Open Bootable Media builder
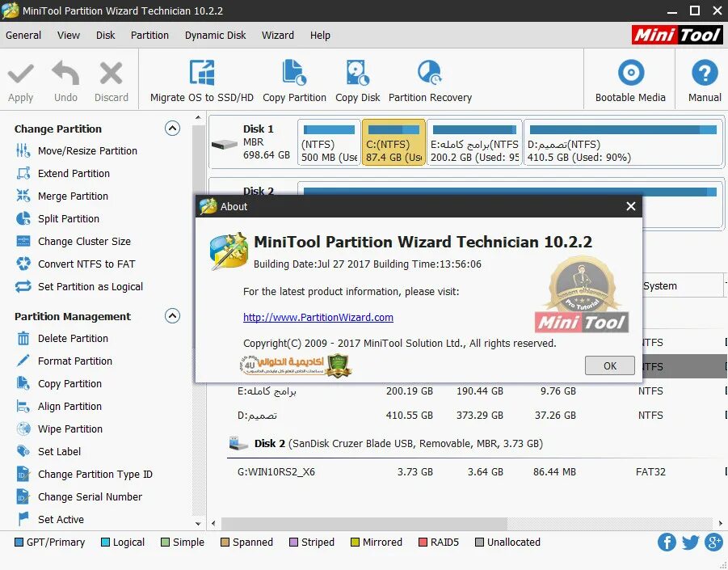728x570 pixels. pyautogui.click(x=630, y=80)
